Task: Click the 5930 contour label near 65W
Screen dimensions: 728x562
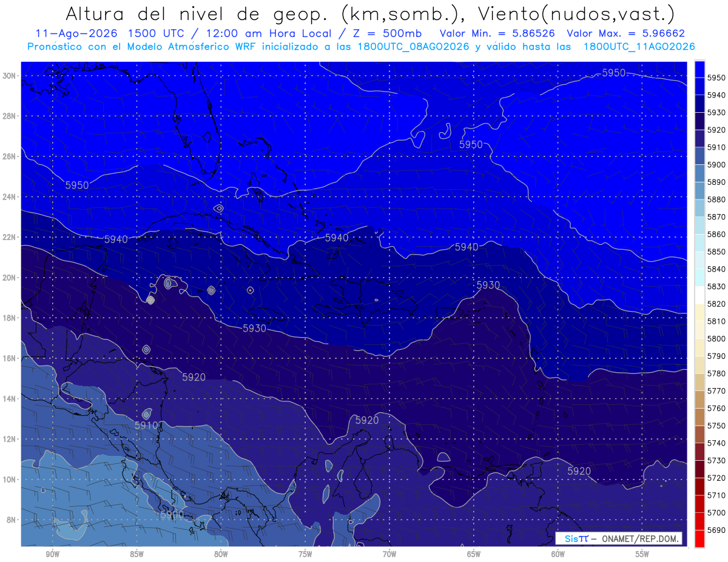Action: point(488,285)
